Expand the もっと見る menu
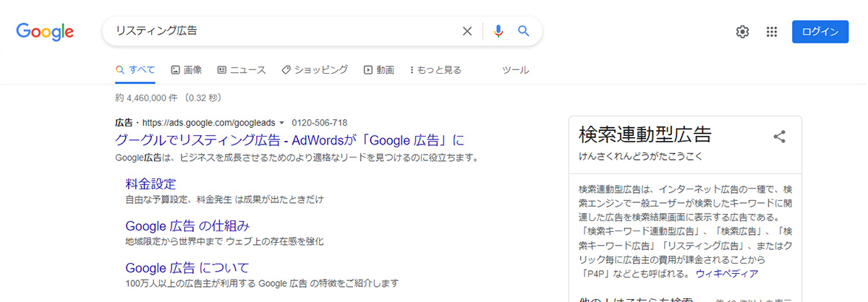The width and height of the screenshot is (868, 302). (x=435, y=70)
